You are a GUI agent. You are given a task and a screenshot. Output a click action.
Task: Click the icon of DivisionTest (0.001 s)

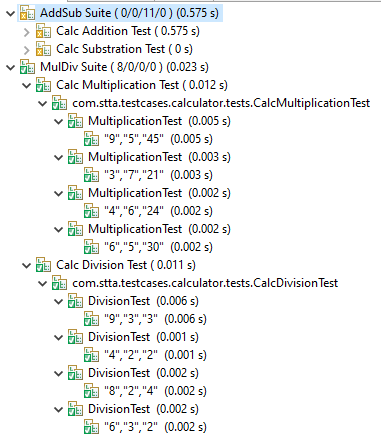[x=75, y=337]
